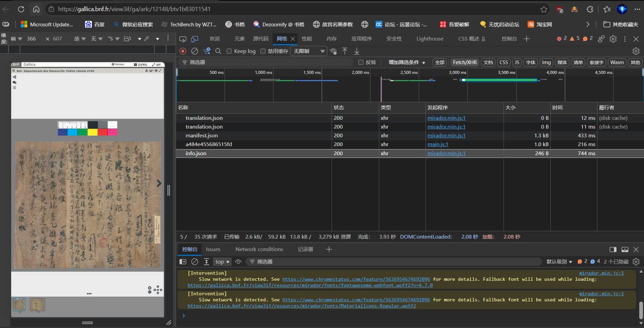Open the Network conditions drawer tab

tap(259, 249)
